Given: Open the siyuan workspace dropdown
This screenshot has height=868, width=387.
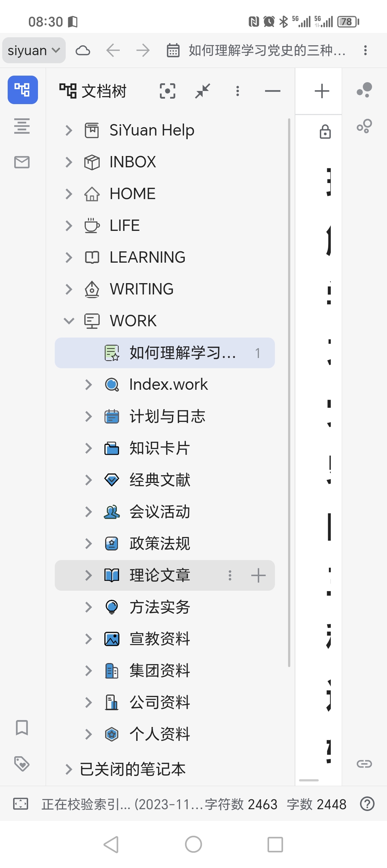Looking at the screenshot, I should coord(34,50).
